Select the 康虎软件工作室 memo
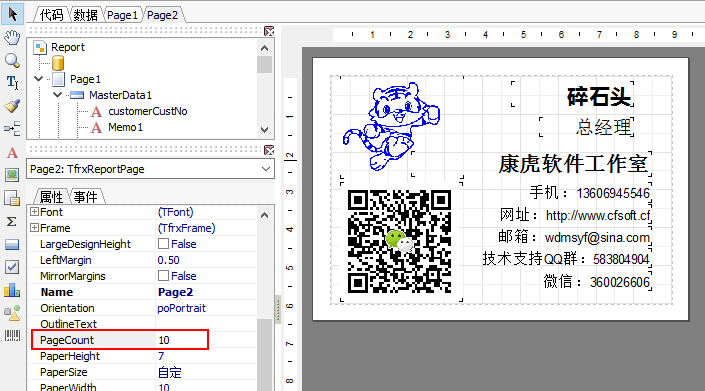Viewport: 705px width, 391px height. click(x=531, y=164)
